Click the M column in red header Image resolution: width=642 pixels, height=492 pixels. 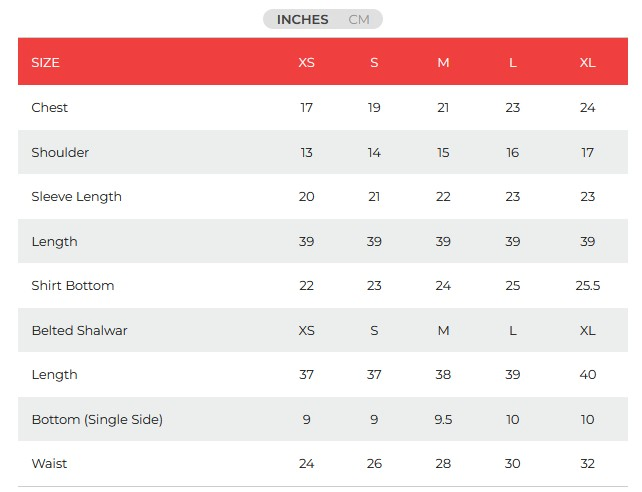click(443, 62)
